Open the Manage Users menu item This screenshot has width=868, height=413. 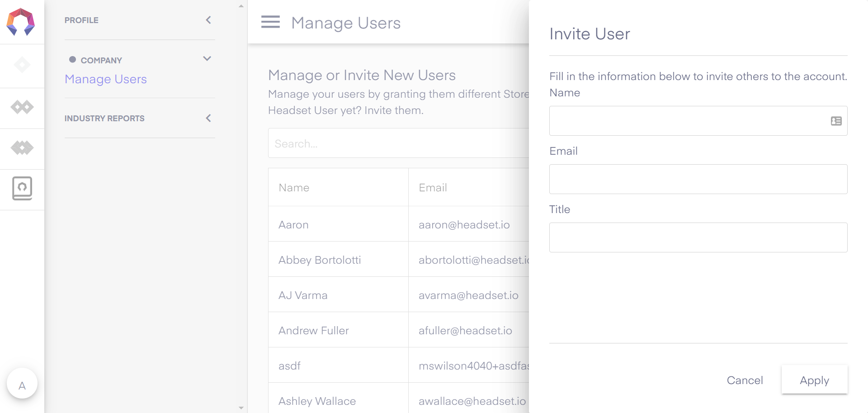106,79
